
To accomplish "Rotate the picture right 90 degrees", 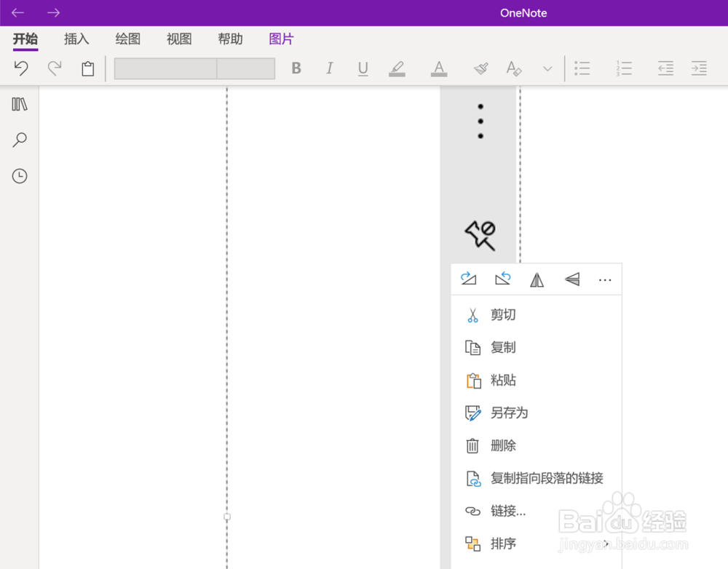I will pyautogui.click(x=468, y=279).
